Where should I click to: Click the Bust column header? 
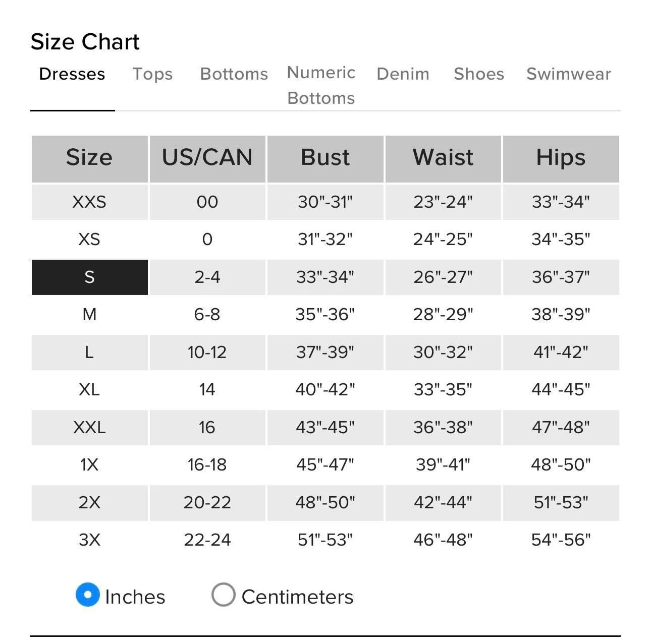(x=325, y=159)
